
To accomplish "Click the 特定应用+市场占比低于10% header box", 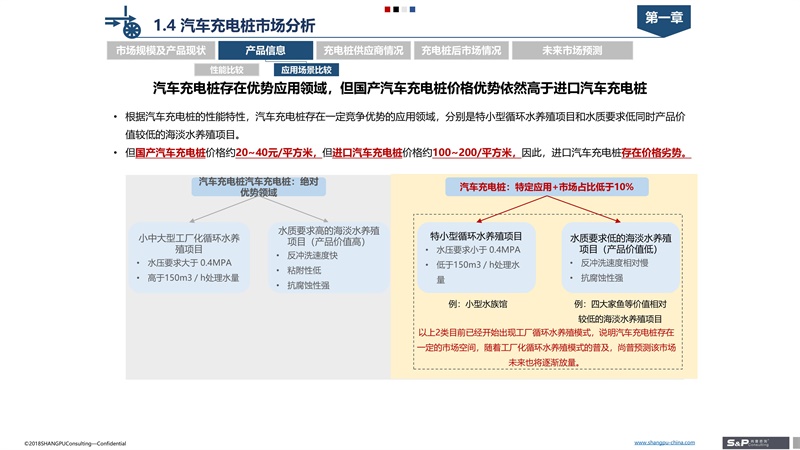I will [546, 187].
